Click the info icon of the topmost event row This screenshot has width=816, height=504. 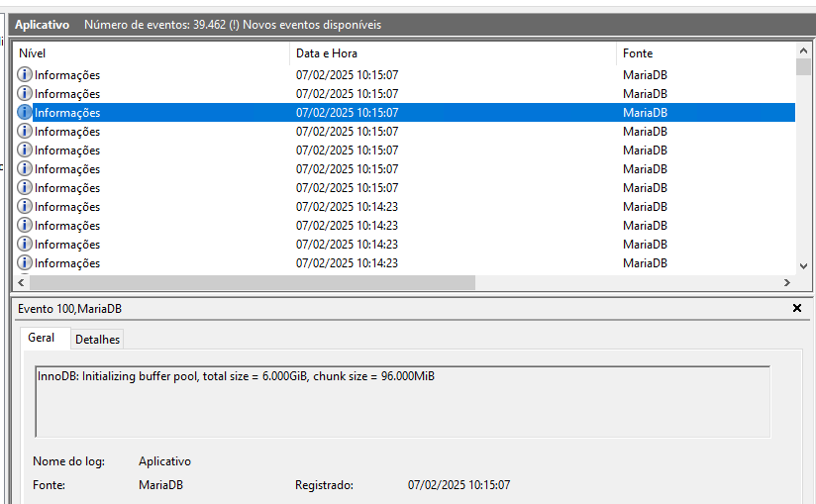(24, 74)
